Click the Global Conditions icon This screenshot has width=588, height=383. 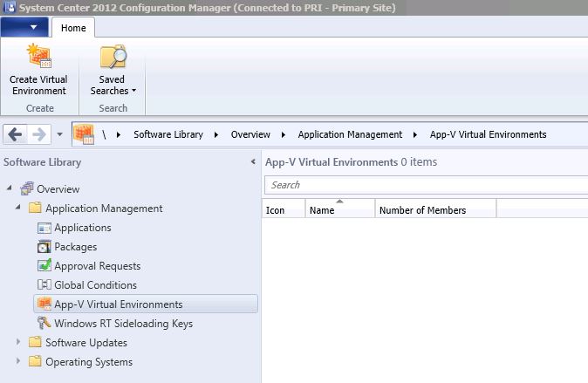(44, 284)
